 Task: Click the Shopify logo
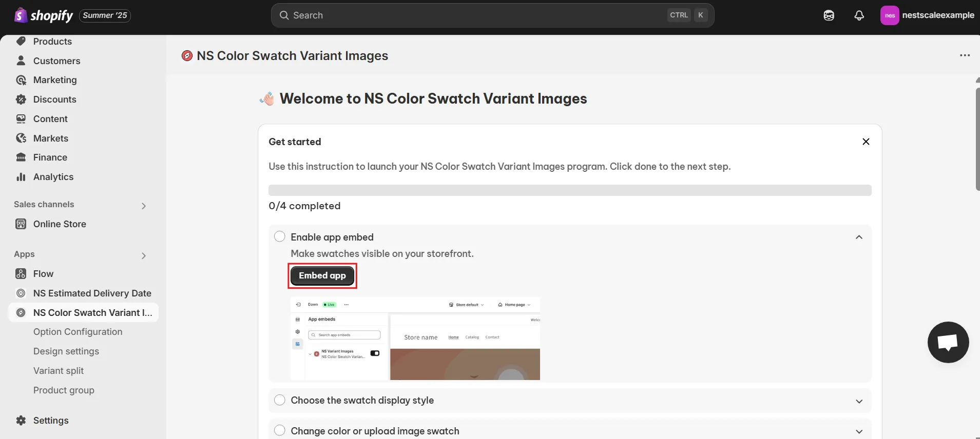(44, 15)
